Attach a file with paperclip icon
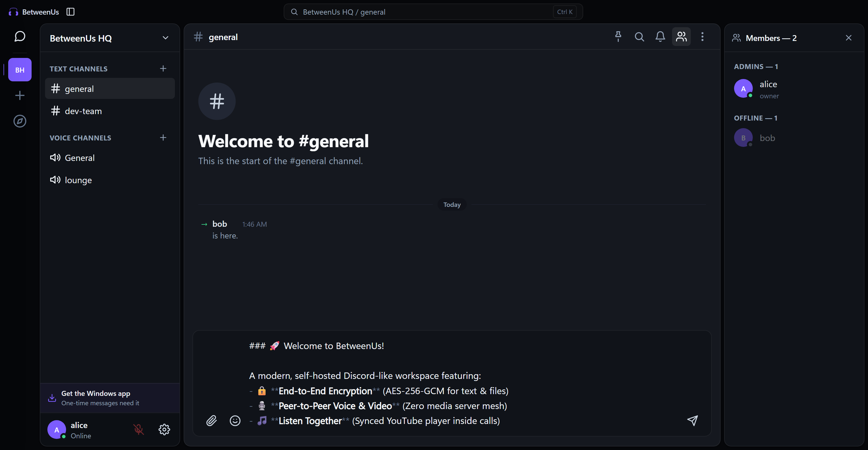Viewport: 868px width, 450px height. click(x=211, y=420)
